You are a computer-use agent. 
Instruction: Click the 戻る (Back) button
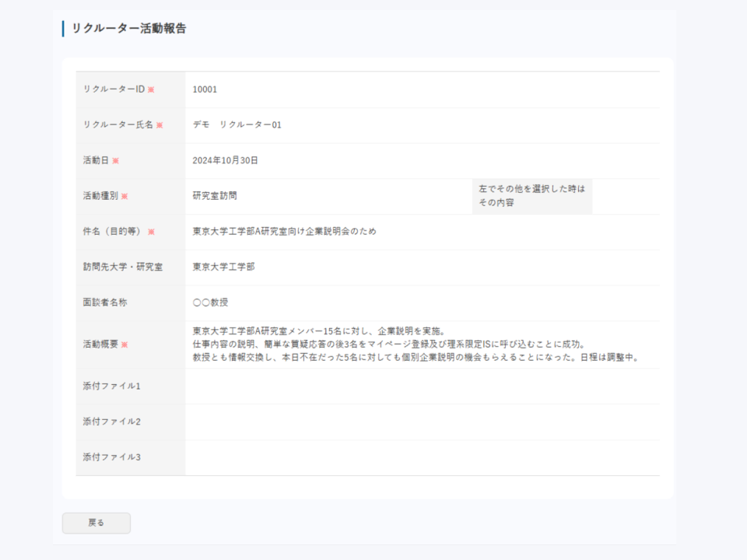[x=96, y=523]
